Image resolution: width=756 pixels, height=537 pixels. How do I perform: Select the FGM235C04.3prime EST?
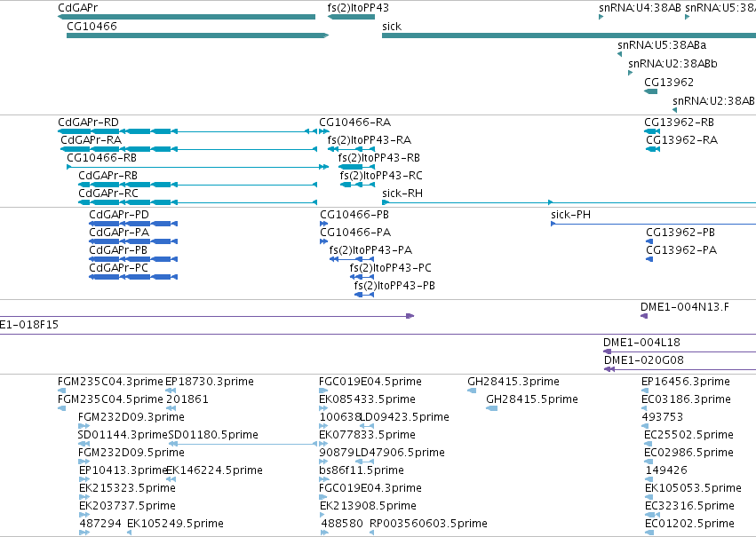(61, 391)
